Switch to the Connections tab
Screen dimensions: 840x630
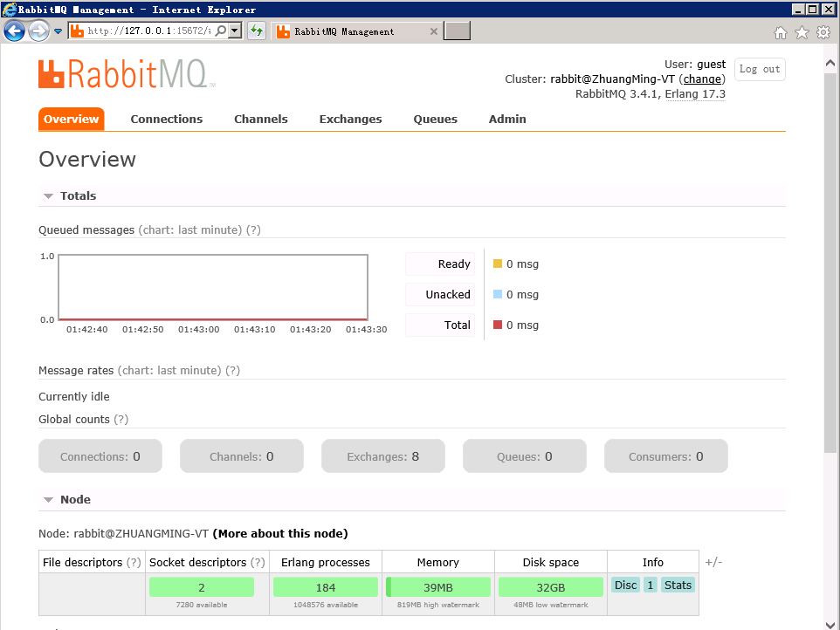[x=166, y=119]
